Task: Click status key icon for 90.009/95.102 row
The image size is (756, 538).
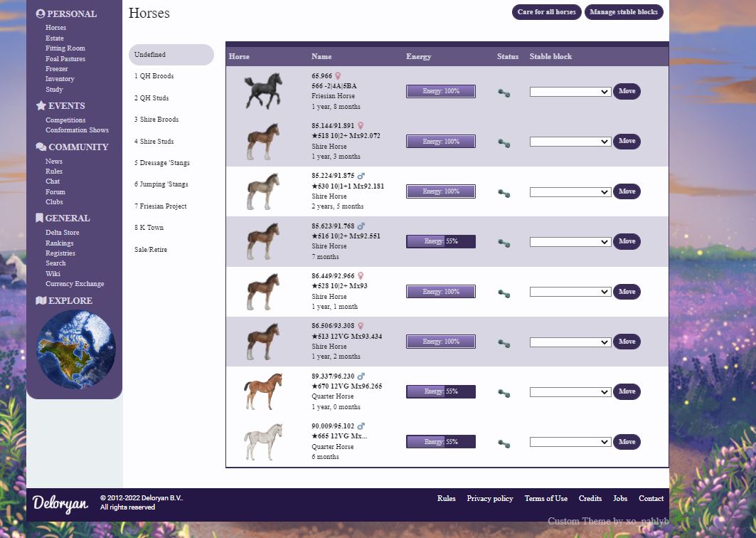Action: click(x=504, y=443)
